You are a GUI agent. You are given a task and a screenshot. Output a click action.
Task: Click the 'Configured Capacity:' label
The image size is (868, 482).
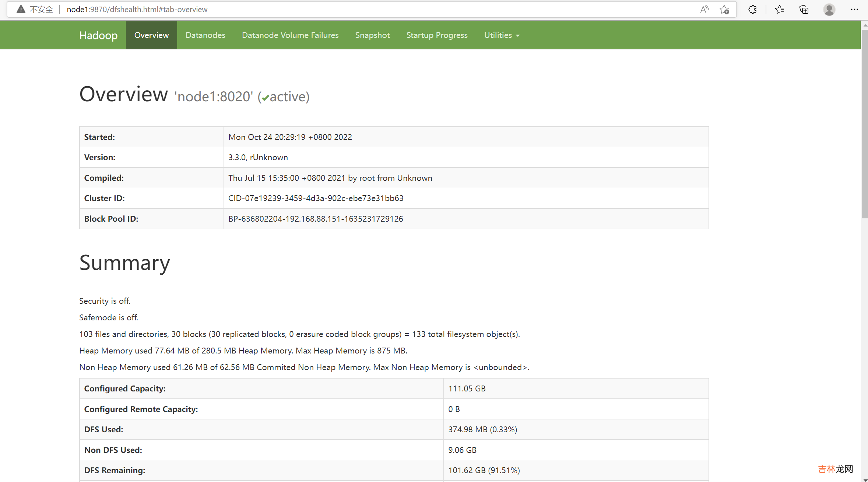[125, 388]
